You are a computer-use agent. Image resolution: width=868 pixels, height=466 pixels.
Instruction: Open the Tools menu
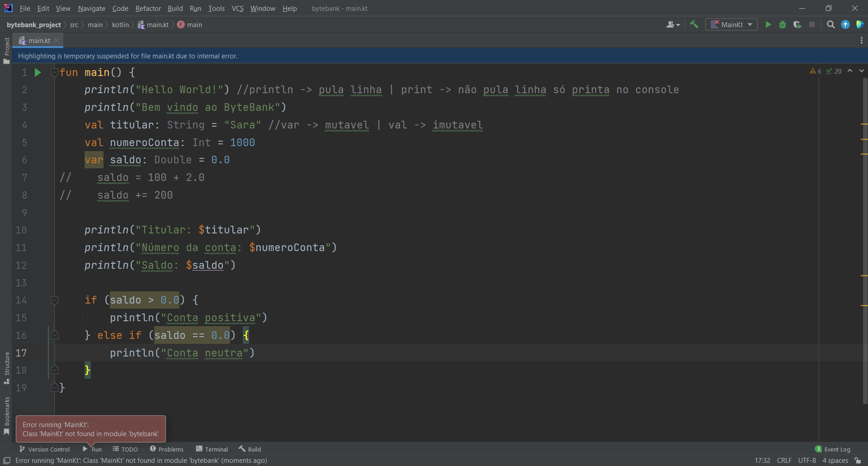(217, 9)
